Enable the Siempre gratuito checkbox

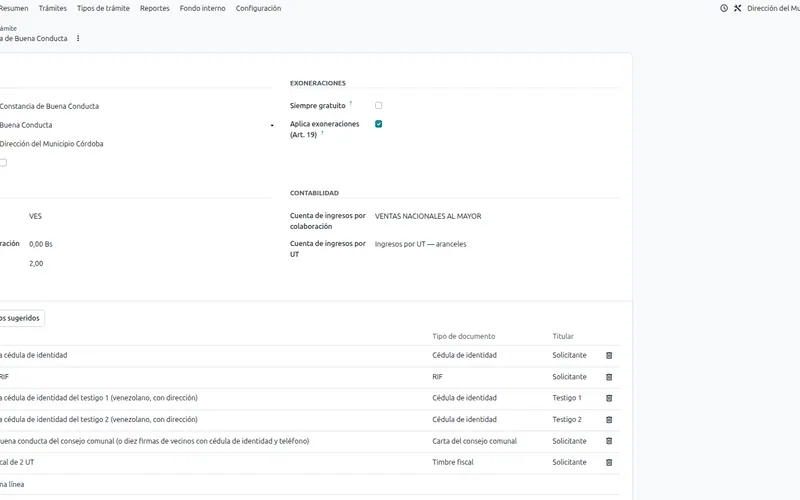point(379,106)
